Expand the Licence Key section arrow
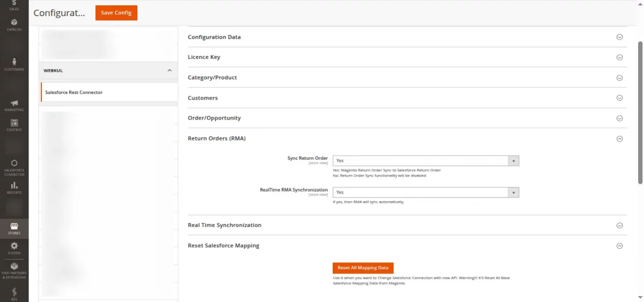 (x=619, y=57)
